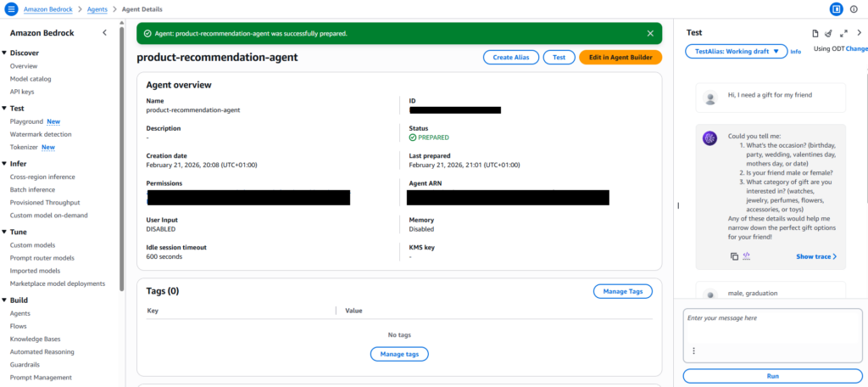
Task: Click the Edit in Agent Builder button
Action: tap(620, 58)
